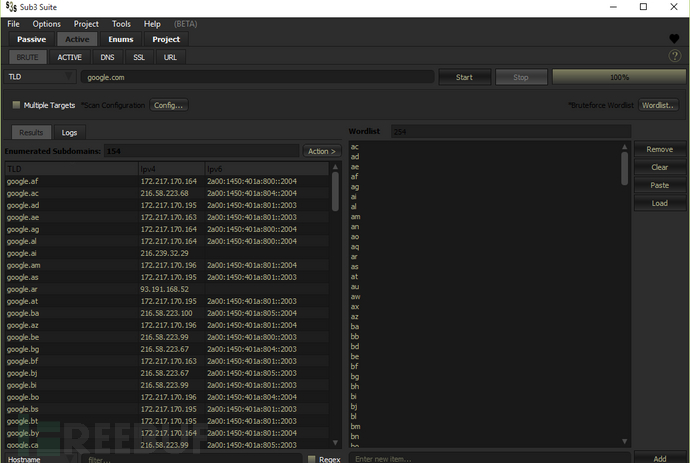Viewport: 690px width, 463px height.
Task: Switch to the Passive tab
Action: coord(31,39)
